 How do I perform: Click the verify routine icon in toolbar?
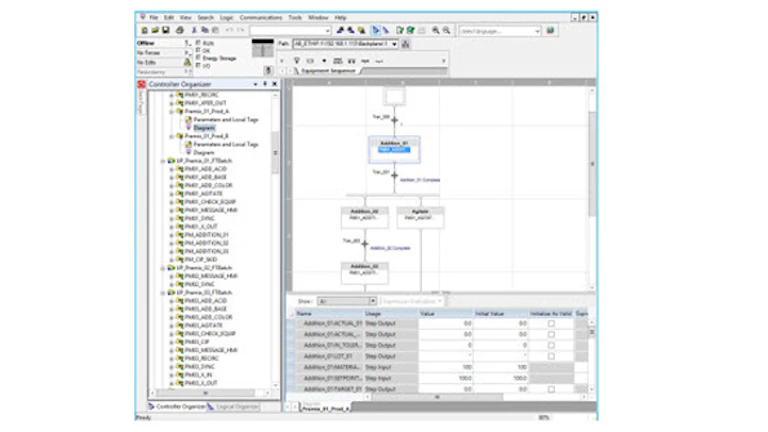(400, 30)
